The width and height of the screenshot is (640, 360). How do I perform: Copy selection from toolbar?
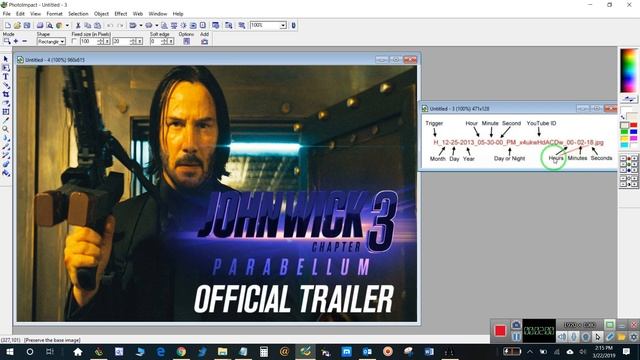88,25
